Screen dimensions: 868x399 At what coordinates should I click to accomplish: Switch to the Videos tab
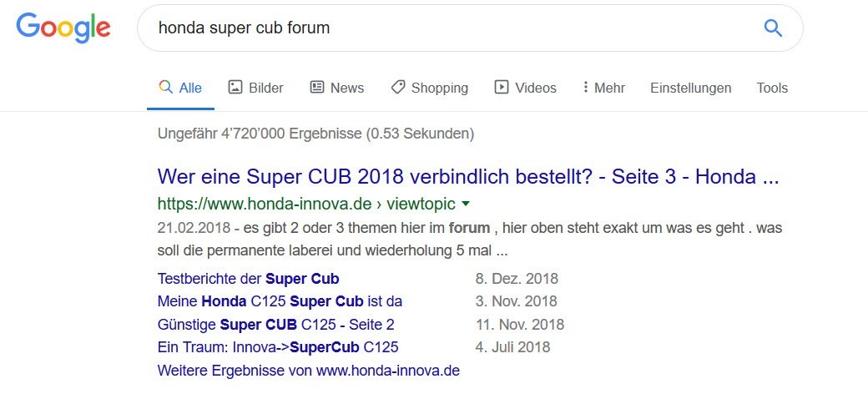535,88
